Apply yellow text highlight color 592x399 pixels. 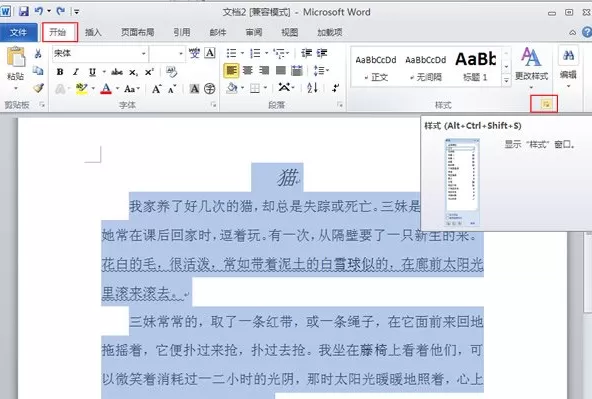coord(81,89)
